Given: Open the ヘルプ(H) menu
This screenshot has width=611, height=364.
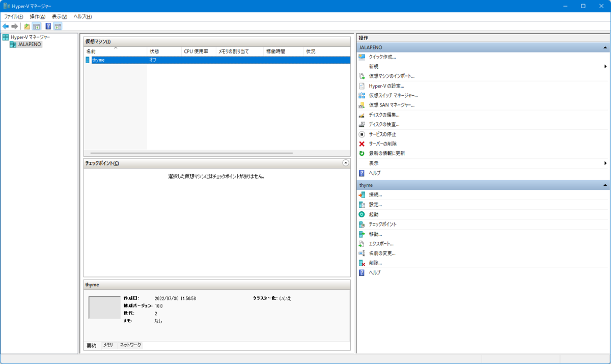Looking at the screenshot, I should point(82,16).
